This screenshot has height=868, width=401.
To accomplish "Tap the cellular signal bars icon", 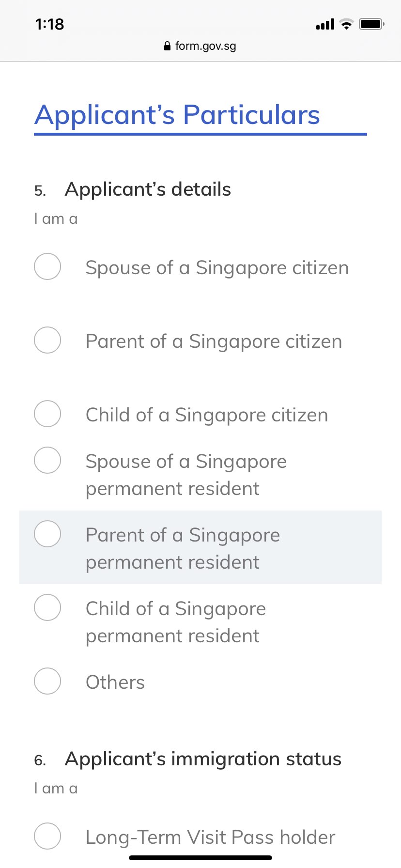I will pyautogui.click(x=325, y=24).
